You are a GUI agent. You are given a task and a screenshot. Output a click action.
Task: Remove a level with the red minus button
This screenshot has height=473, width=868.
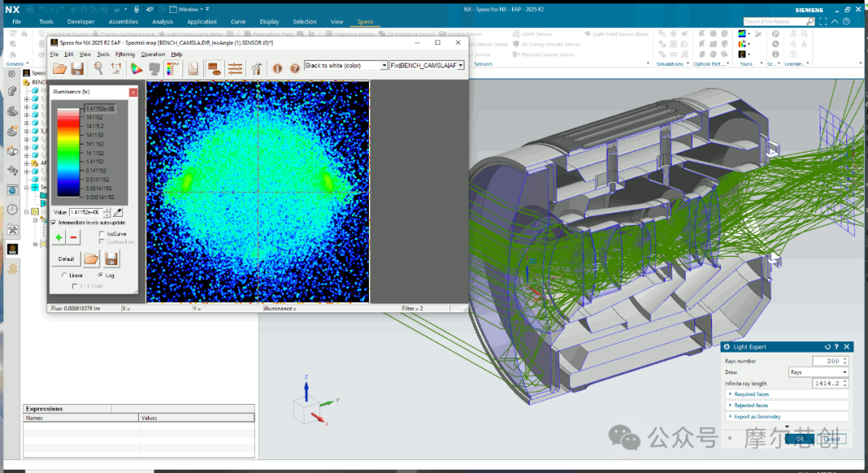[74, 238]
